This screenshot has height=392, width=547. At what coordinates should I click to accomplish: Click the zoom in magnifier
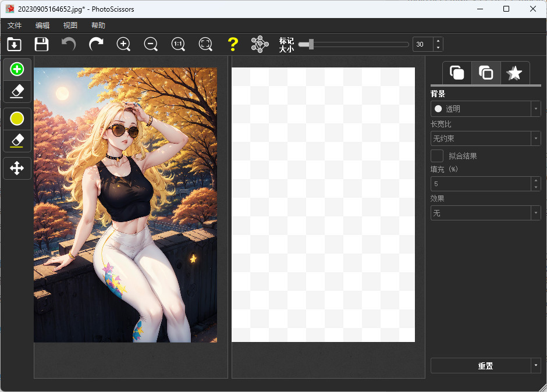(123, 44)
